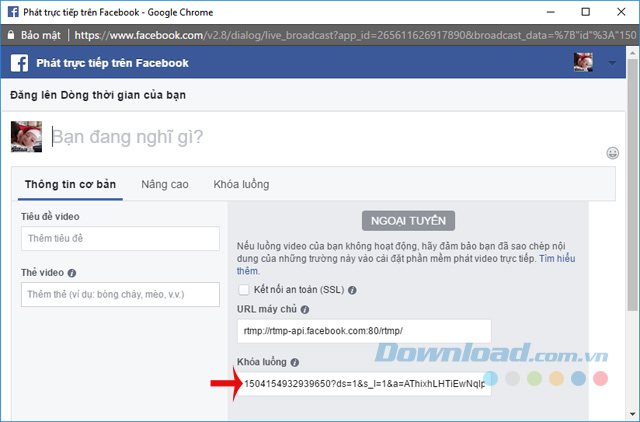The width and height of the screenshot is (640, 422).
Task: Click the vertical scrollbar thumb
Action: [633, 184]
